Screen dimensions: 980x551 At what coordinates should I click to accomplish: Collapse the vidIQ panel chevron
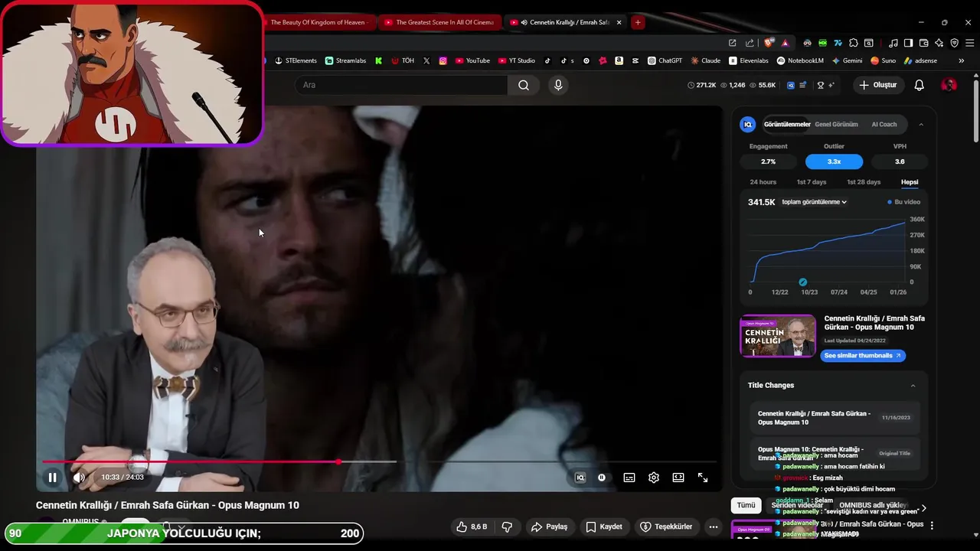tap(921, 124)
